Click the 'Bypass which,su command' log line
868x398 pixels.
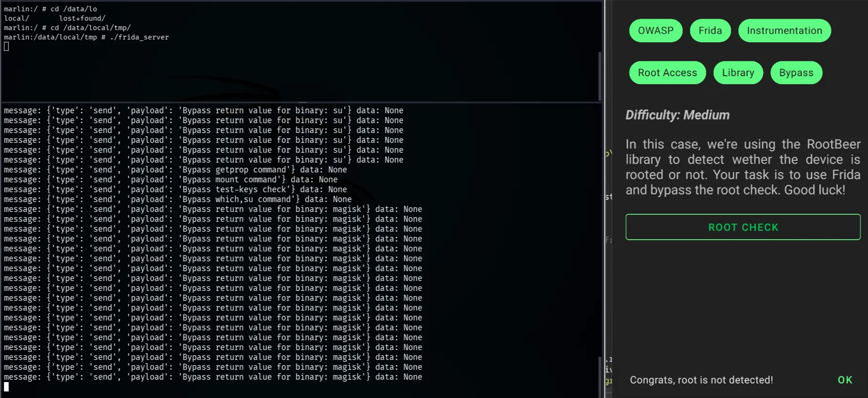point(178,199)
